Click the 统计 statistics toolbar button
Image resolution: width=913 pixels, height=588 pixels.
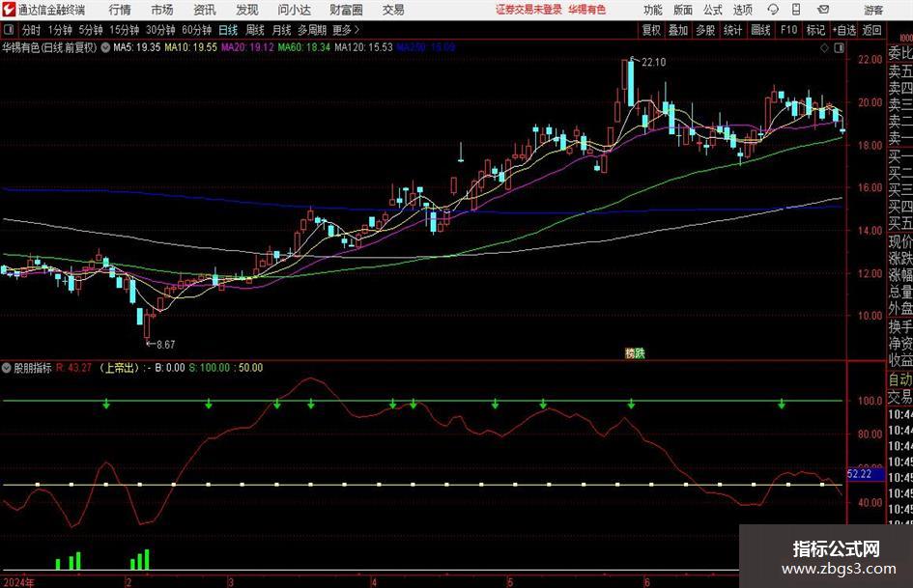click(x=732, y=30)
